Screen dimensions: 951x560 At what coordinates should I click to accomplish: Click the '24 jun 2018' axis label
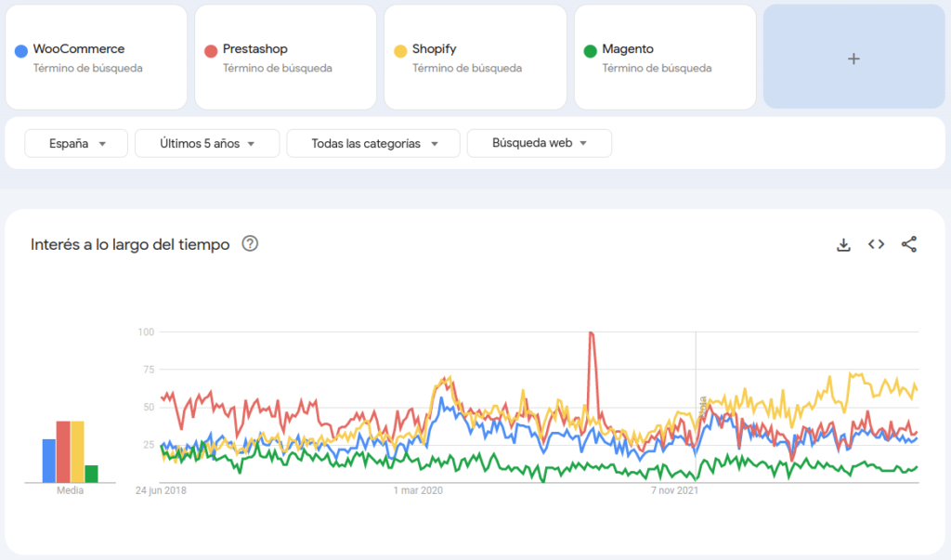(x=161, y=490)
